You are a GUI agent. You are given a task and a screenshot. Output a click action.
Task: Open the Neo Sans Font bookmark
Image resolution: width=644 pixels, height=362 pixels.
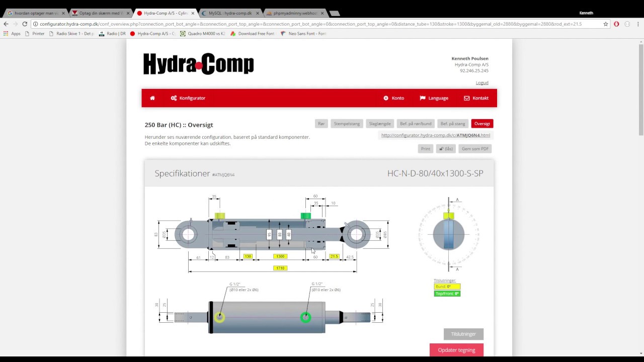303,34
